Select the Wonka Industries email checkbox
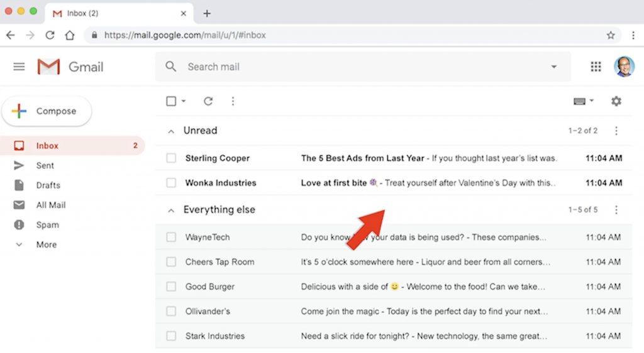The height and width of the screenshot is (353, 644). 171,183
